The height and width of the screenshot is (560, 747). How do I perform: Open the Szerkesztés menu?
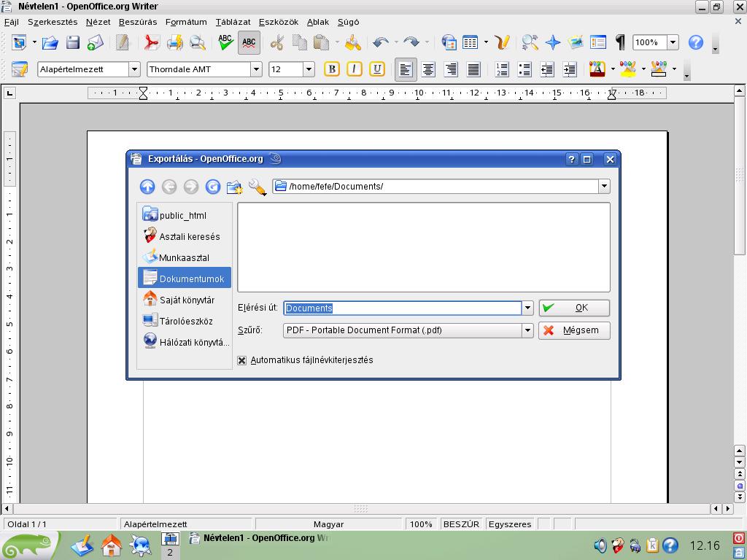coord(53,22)
